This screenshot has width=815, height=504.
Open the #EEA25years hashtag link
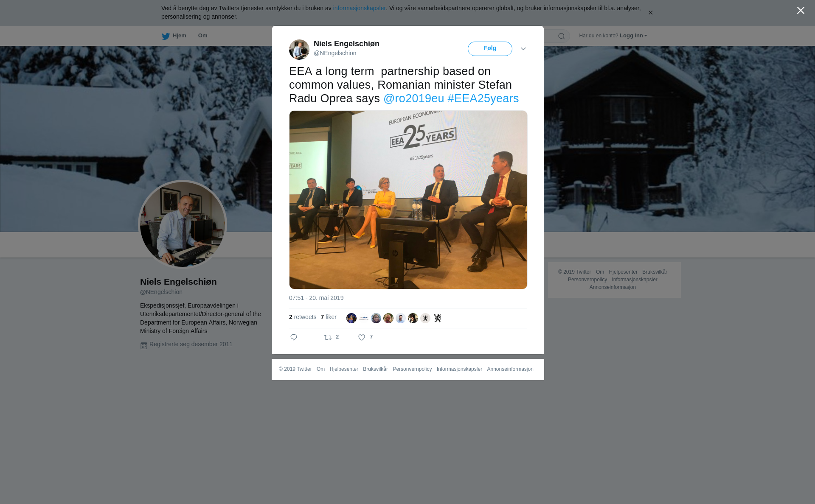[483, 98]
